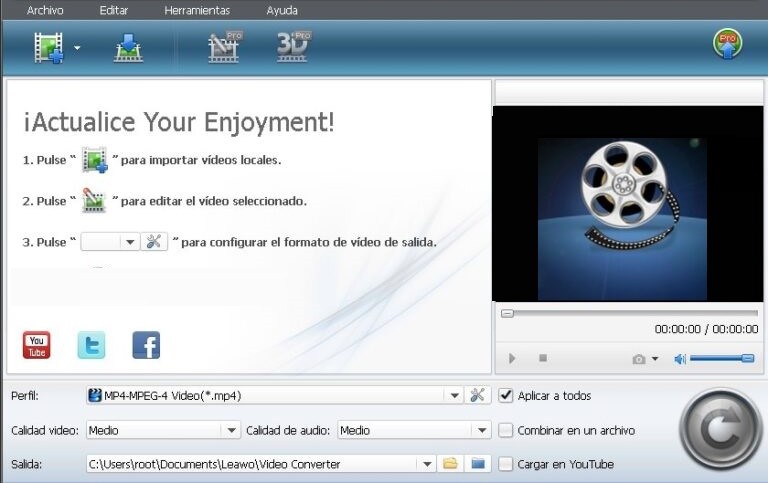Mute audio with the speaker icon

point(680,359)
